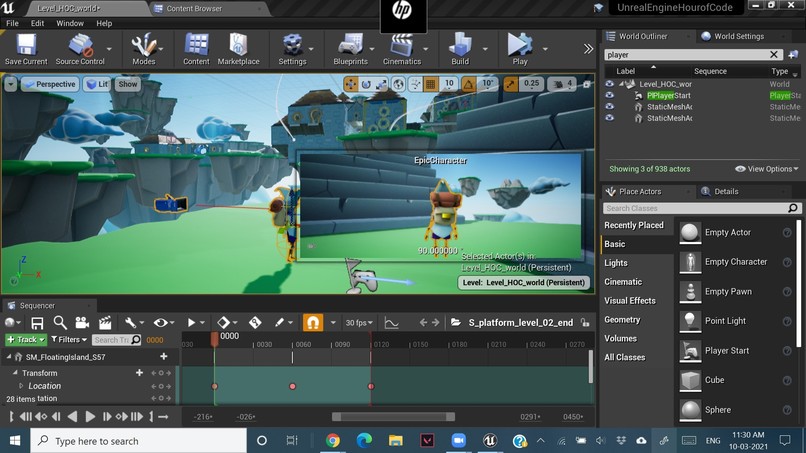Click the surface snapping icon in viewport

[x=415, y=84]
